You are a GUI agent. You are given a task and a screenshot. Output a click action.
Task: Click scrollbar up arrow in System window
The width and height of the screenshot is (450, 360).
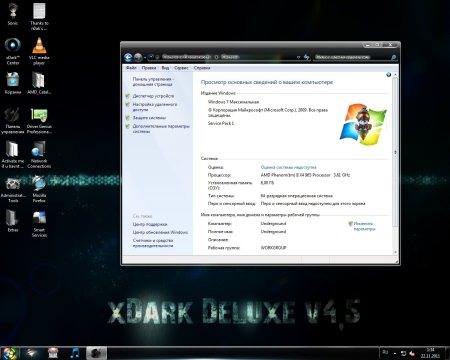[396, 75]
